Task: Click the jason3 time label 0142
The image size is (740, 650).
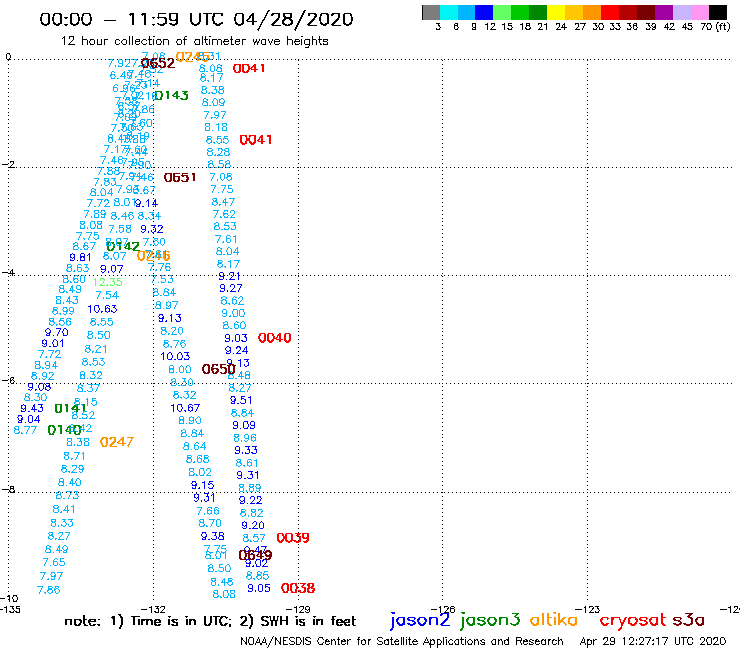Action: pos(123,246)
